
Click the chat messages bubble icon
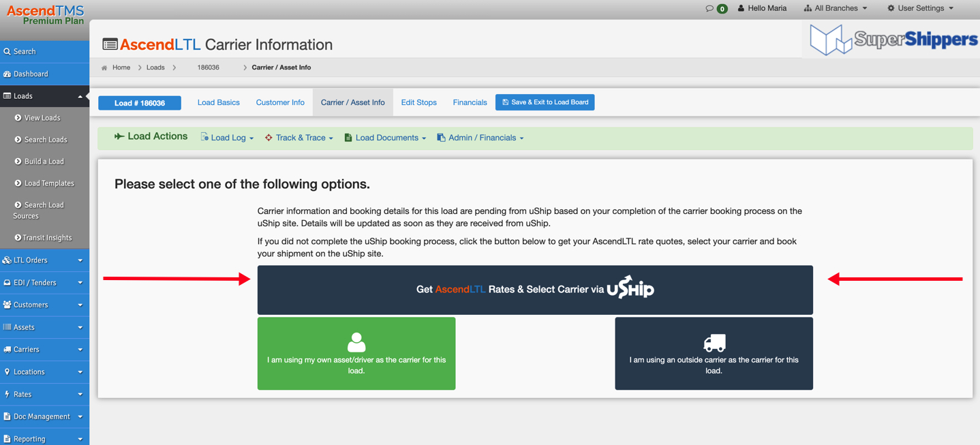709,8
